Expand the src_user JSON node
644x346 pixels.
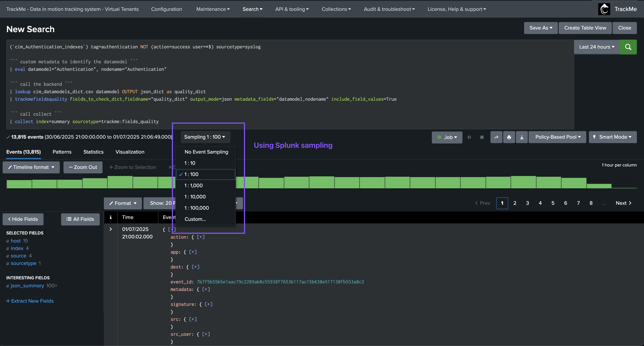(x=206, y=334)
